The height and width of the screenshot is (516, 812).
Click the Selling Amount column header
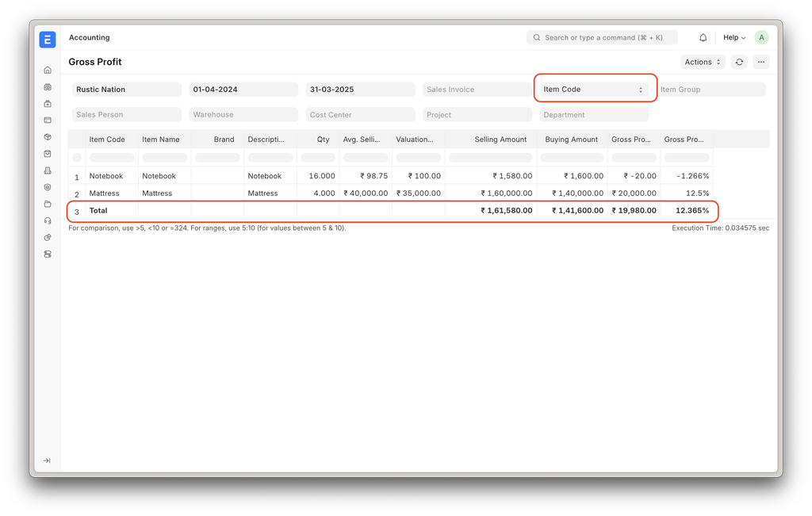pyautogui.click(x=500, y=140)
